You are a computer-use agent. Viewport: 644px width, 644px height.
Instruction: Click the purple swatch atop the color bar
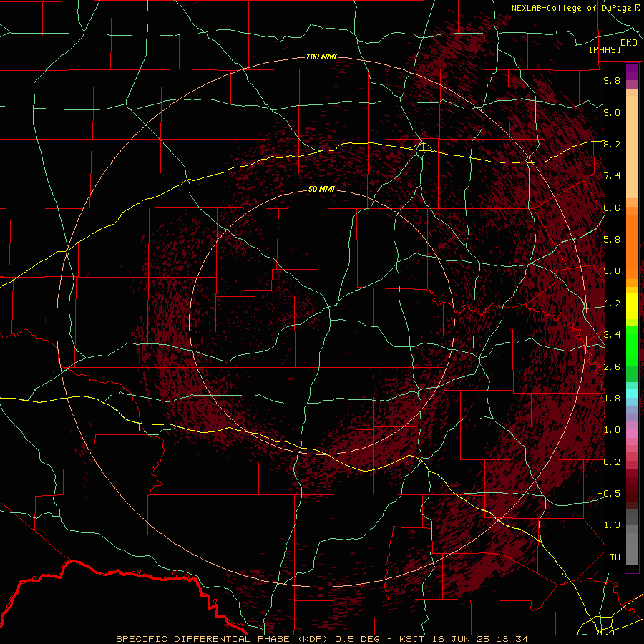click(x=632, y=72)
